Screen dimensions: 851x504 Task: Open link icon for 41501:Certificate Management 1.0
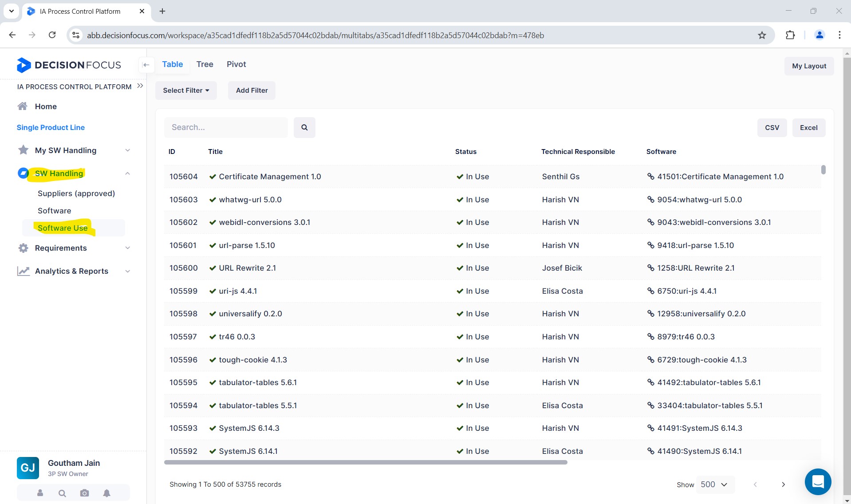coord(650,177)
